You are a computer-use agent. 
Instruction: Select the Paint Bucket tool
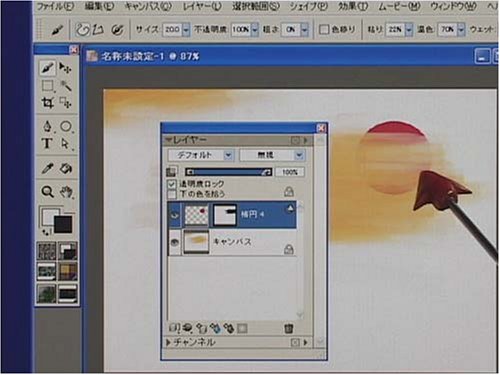(65, 168)
